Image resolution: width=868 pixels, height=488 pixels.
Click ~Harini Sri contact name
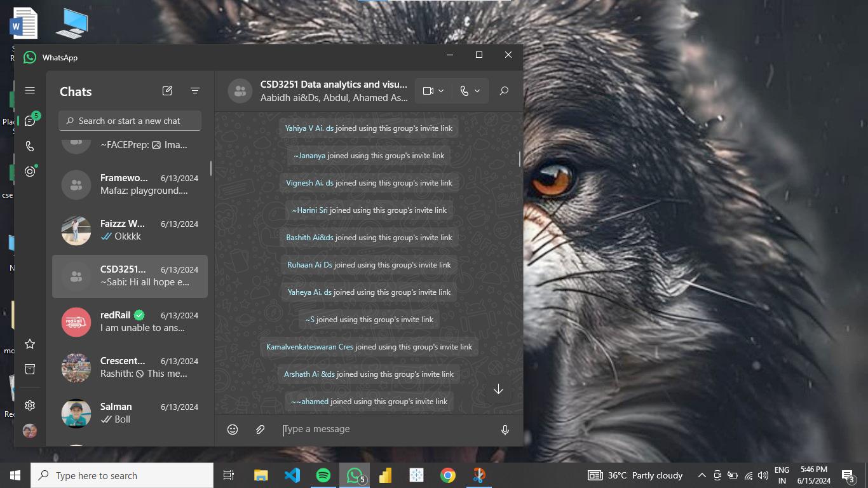[309, 210]
